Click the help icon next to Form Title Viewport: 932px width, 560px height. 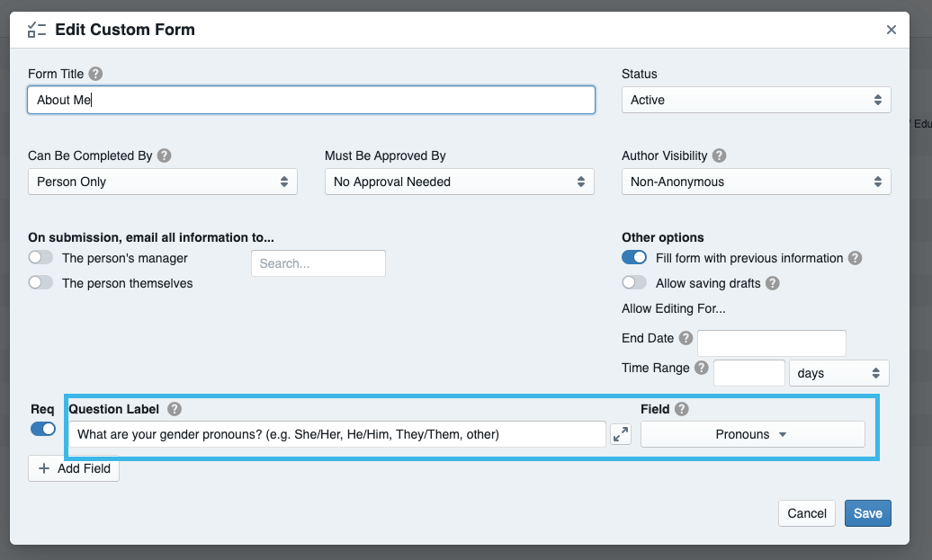[96, 74]
